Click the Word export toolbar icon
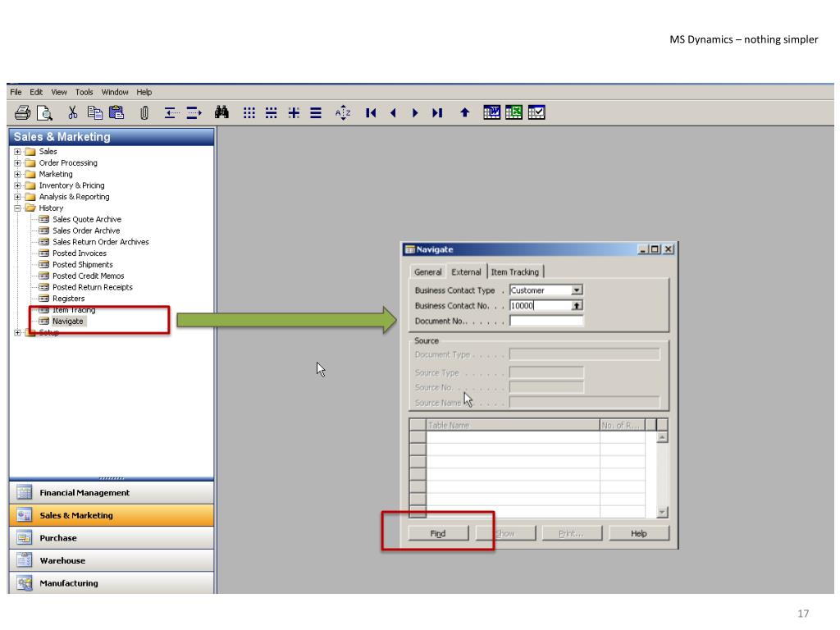840x630 pixels. [492, 112]
